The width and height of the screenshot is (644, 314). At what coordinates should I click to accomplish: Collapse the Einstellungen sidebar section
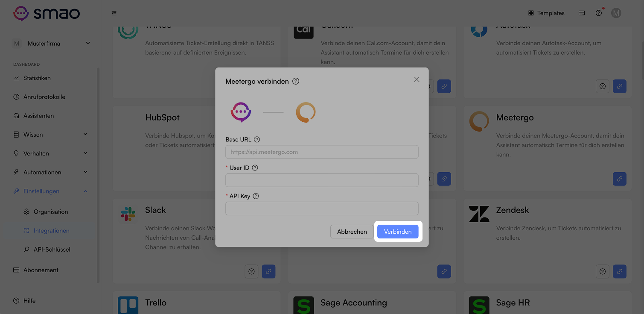(51, 191)
